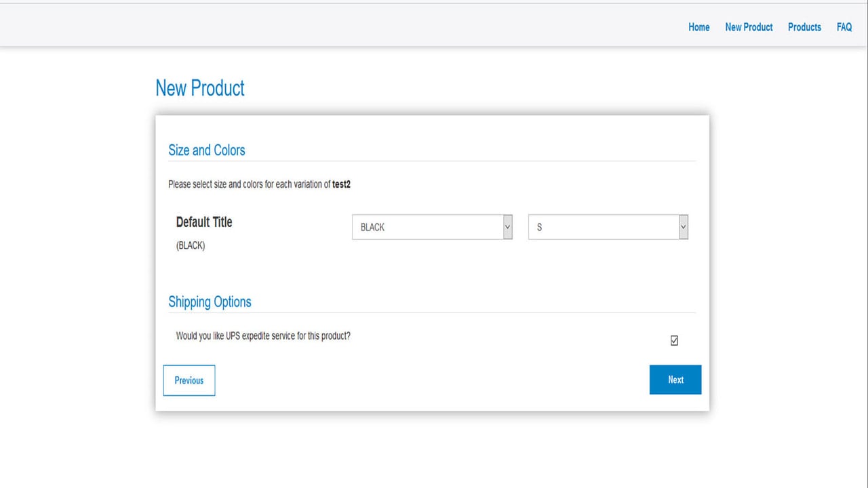This screenshot has height=488, width=868.
Task: Click the Default Title variation label
Action: pos(204,222)
